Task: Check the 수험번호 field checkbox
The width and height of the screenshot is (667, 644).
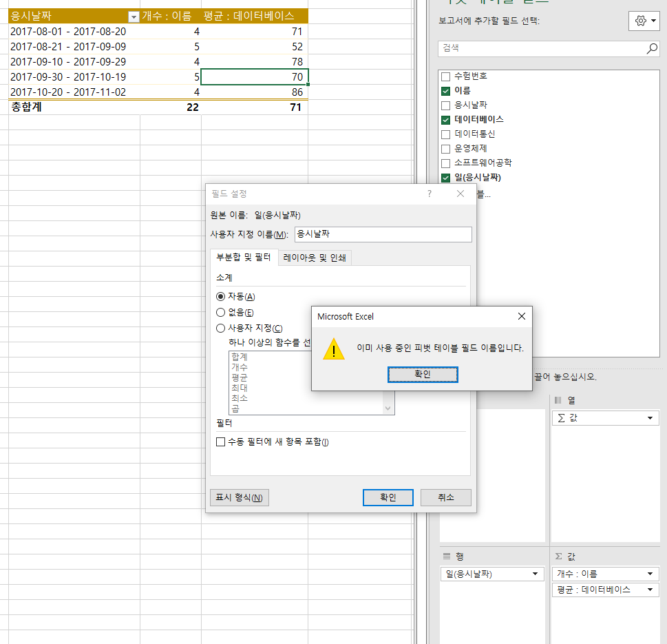Action: tap(445, 76)
